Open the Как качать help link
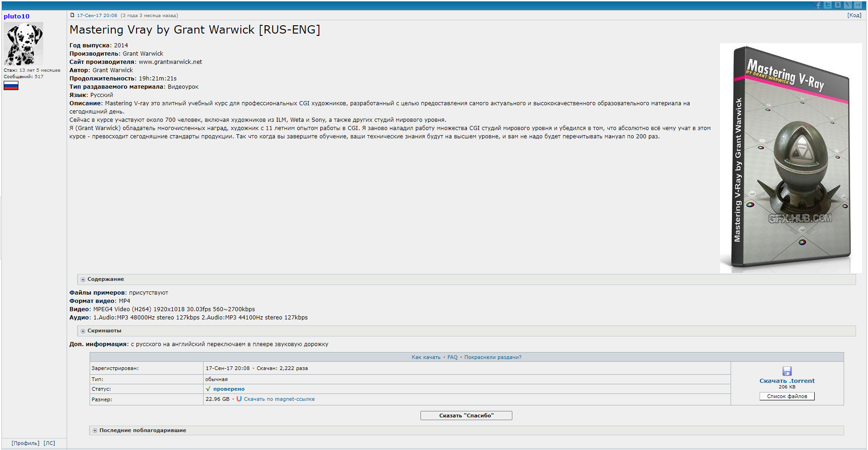This screenshot has height=450, width=868. pos(426,357)
